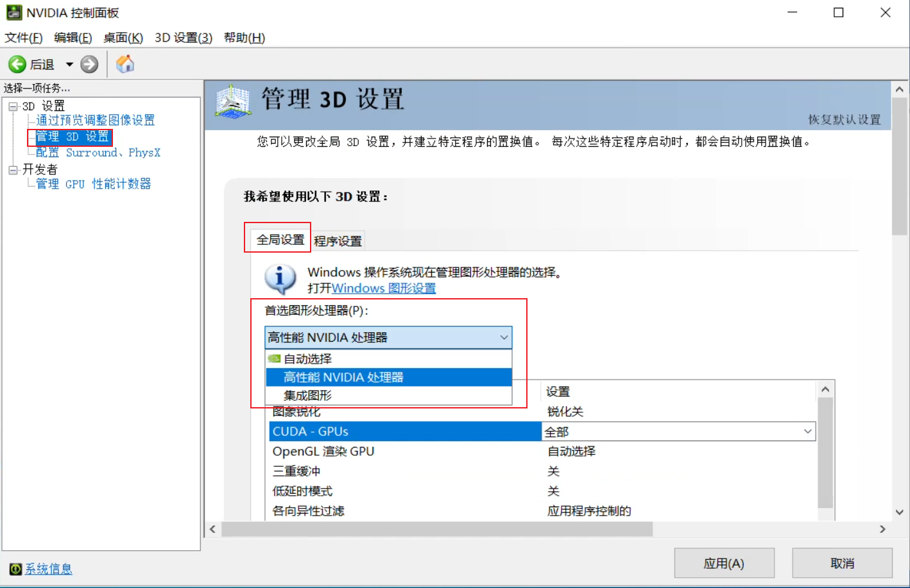This screenshot has height=588, width=910.
Task: Click the 应用(A) button
Action: pos(724,562)
